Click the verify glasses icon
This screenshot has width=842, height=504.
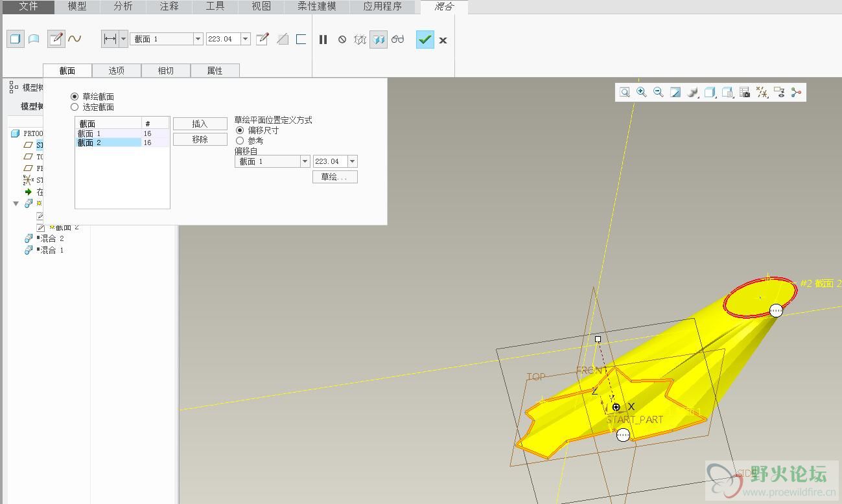click(397, 40)
